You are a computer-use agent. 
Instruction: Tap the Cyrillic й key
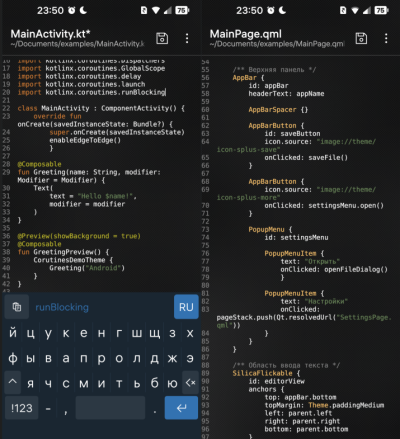click(13, 333)
